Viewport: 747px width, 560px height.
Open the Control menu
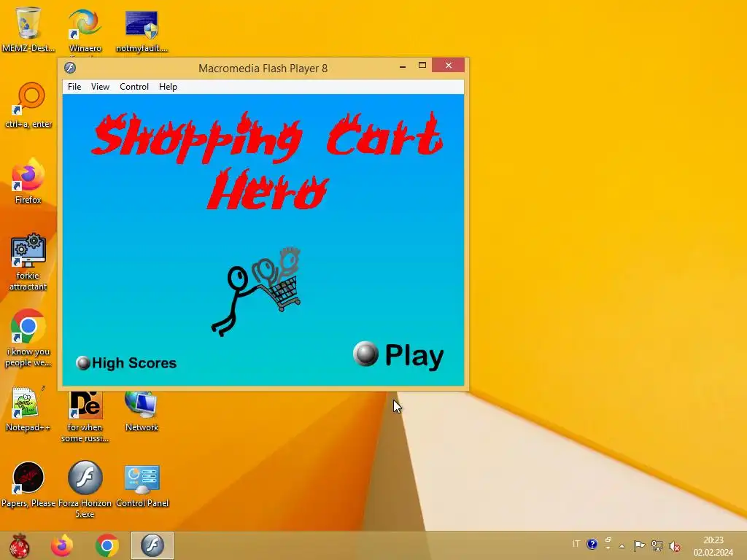134,87
